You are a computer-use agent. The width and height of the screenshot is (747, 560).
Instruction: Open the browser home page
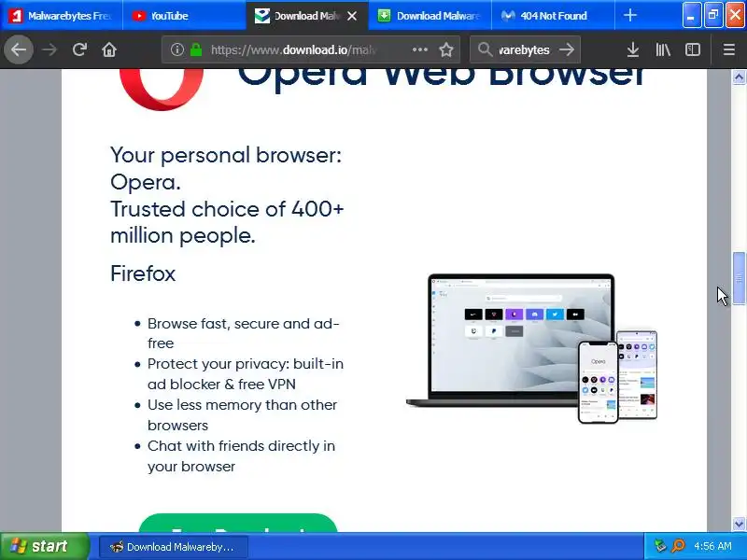click(x=109, y=49)
